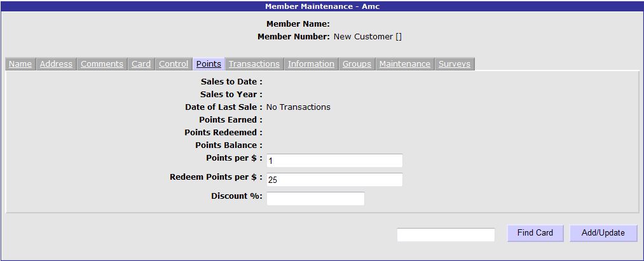
Task: Click the Add/Update button
Action: (x=603, y=233)
